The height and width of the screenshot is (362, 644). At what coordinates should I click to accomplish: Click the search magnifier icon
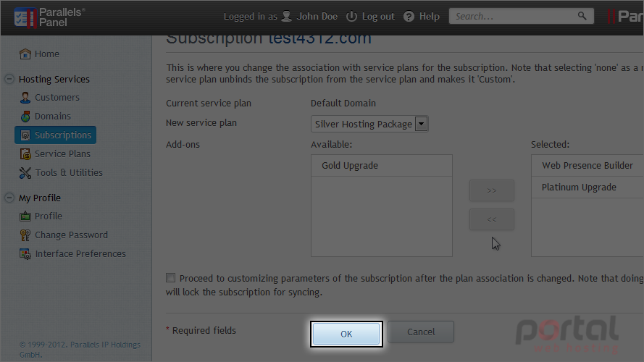582,16
